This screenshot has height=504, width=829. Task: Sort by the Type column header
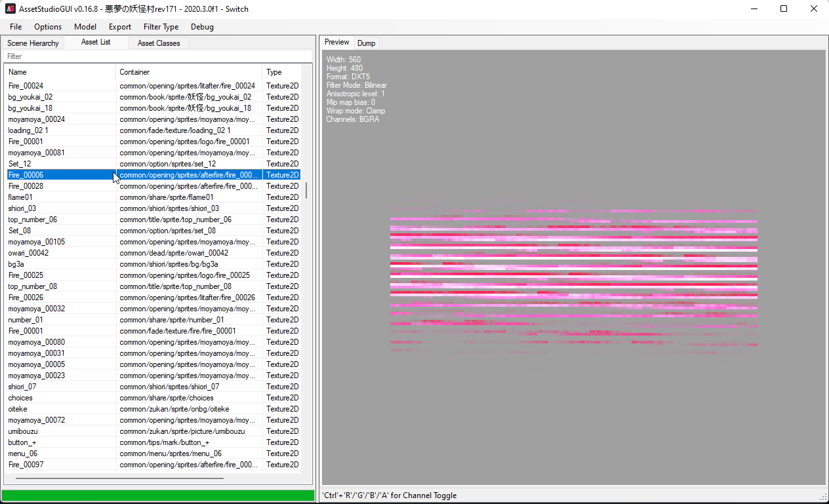click(x=281, y=72)
